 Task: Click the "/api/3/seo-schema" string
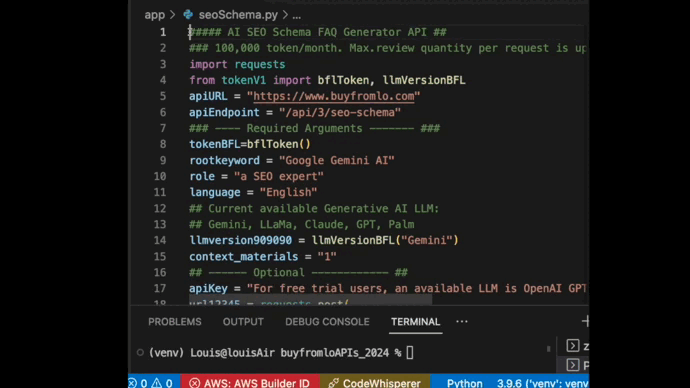(x=340, y=112)
